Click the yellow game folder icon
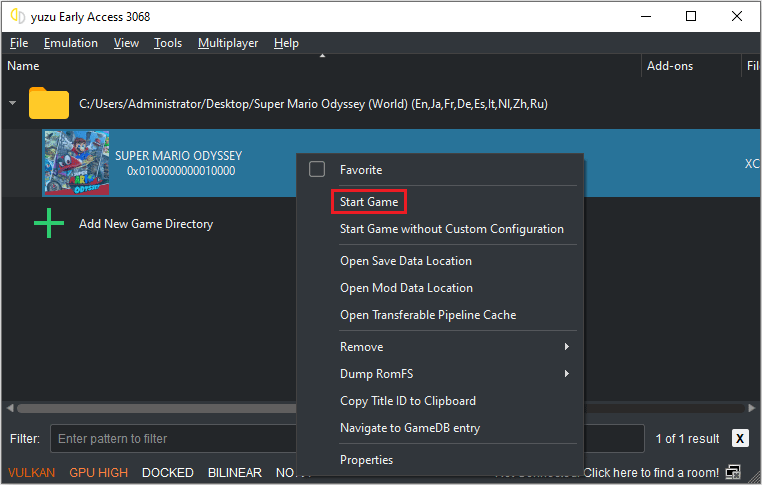The image size is (762, 485). tap(49, 104)
